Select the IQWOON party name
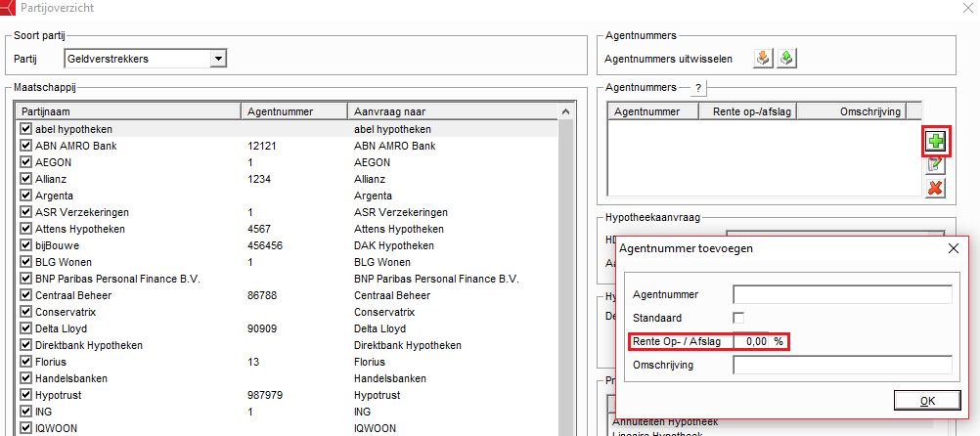The height and width of the screenshot is (436, 980). [x=56, y=428]
